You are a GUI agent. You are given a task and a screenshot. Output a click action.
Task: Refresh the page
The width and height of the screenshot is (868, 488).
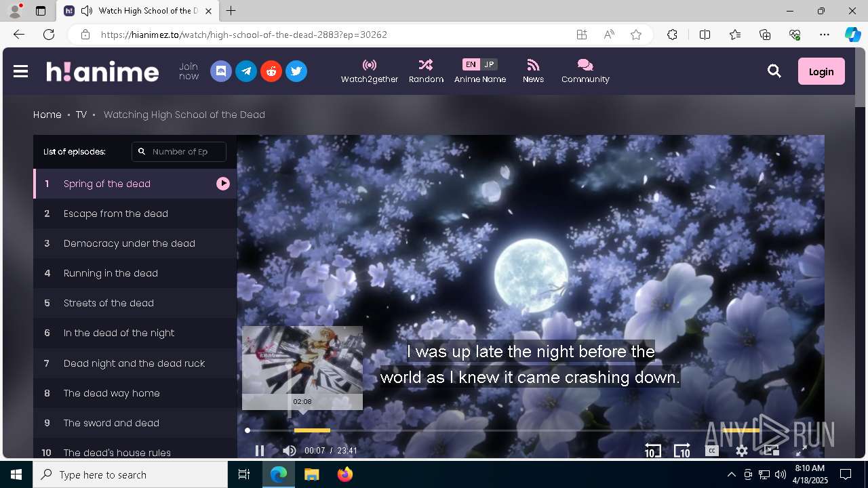(x=49, y=35)
